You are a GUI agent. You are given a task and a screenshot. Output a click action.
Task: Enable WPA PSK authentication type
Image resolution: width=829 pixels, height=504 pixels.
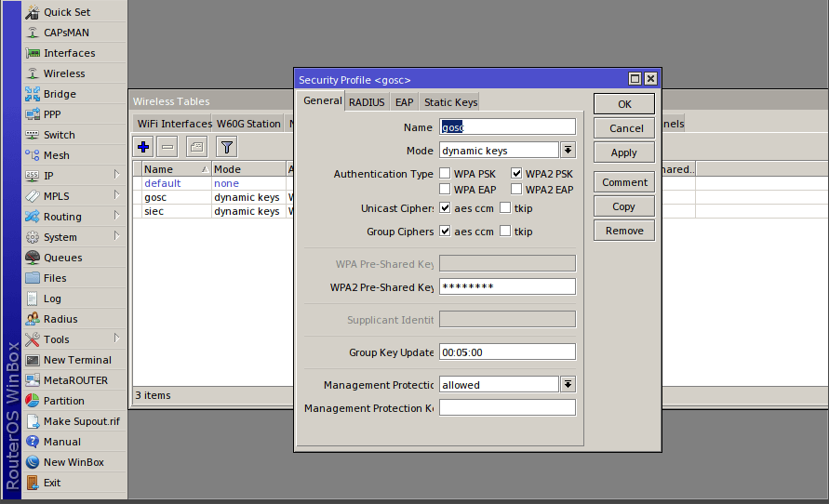point(445,173)
